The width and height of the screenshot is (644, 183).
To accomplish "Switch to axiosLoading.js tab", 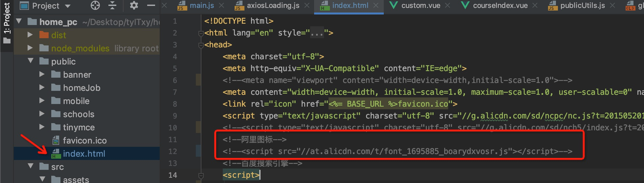I will [273, 6].
